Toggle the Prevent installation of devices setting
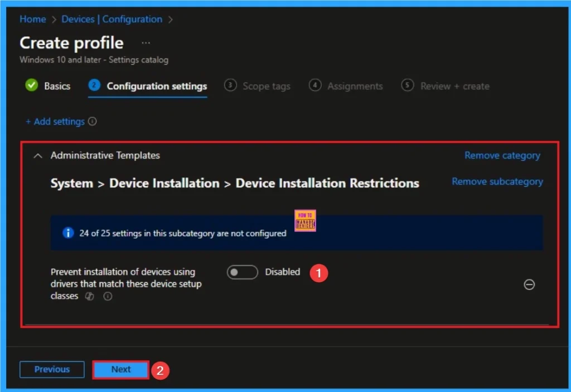The image size is (571, 392). (242, 272)
